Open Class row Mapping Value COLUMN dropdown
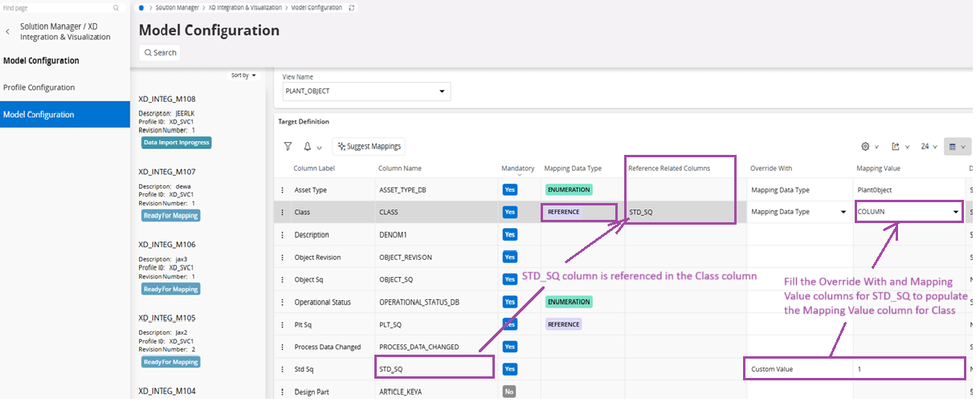The width and height of the screenshot is (980, 402). click(x=955, y=212)
